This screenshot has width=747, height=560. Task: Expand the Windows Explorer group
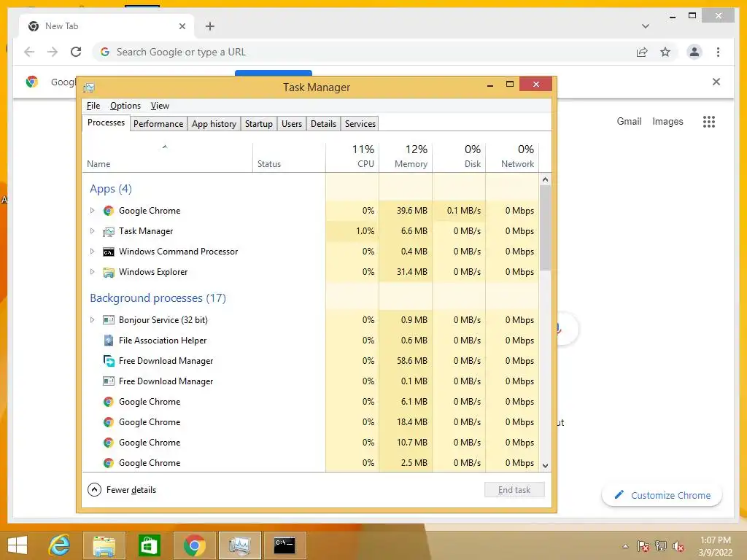(93, 272)
